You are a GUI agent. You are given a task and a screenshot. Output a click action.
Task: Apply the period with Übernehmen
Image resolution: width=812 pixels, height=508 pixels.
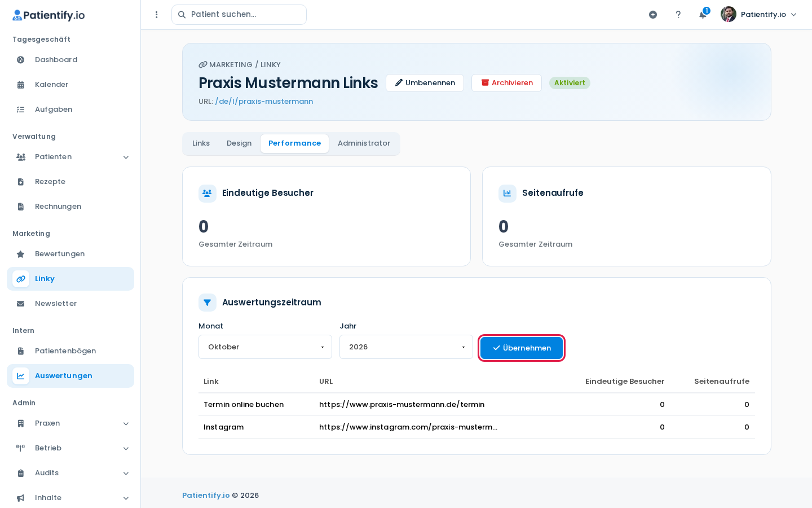point(522,348)
